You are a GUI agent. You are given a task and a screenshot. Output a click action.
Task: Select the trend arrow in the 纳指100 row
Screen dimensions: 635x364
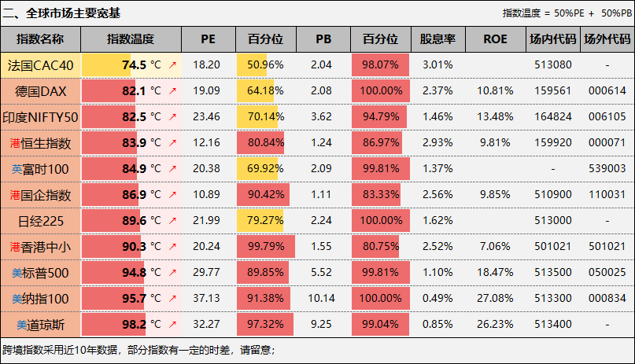pyautogui.click(x=172, y=299)
